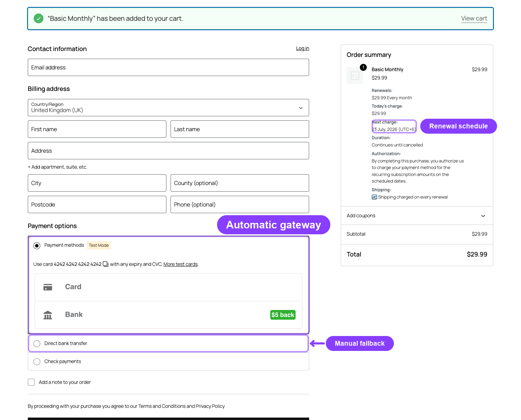Viewport: 521px width, 420px height.
Task: Choose the Check payments radio option
Action: [x=37, y=362]
